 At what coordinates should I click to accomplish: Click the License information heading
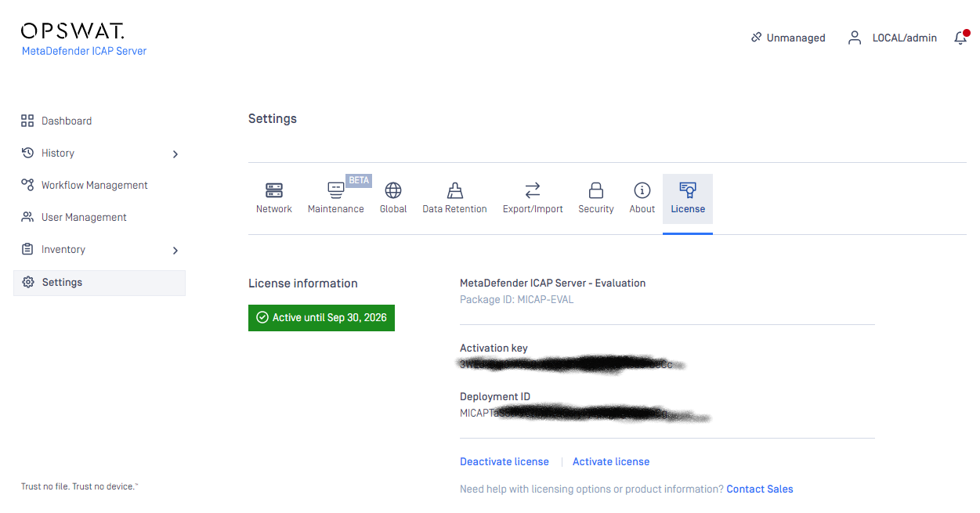click(x=303, y=284)
